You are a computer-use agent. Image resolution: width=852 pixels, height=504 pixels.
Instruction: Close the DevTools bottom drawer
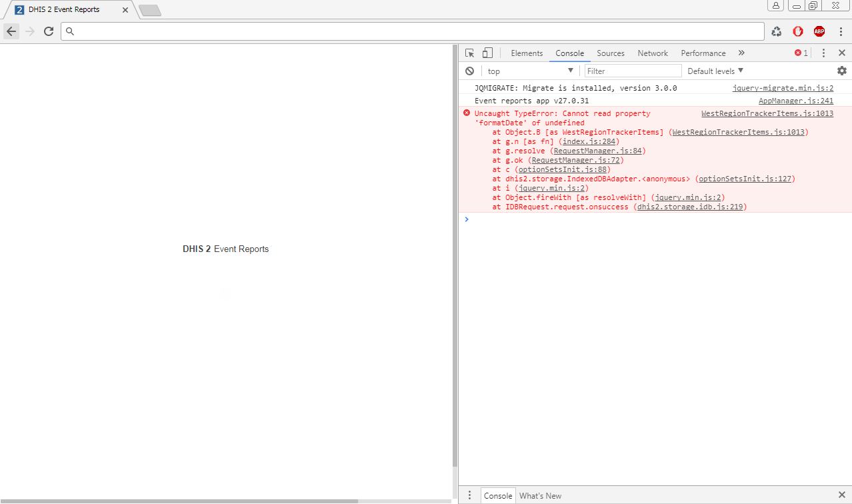pyautogui.click(x=841, y=495)
